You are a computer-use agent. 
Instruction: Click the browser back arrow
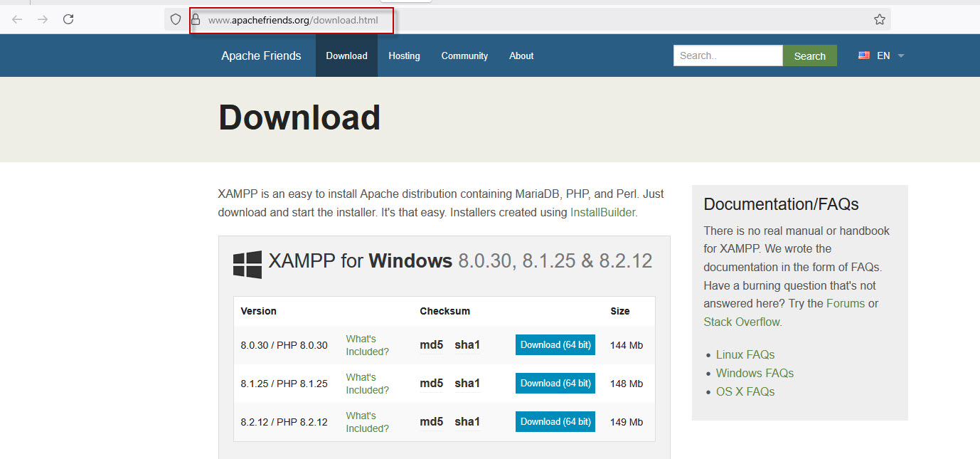pyautogui.click(x=17, y=20)
